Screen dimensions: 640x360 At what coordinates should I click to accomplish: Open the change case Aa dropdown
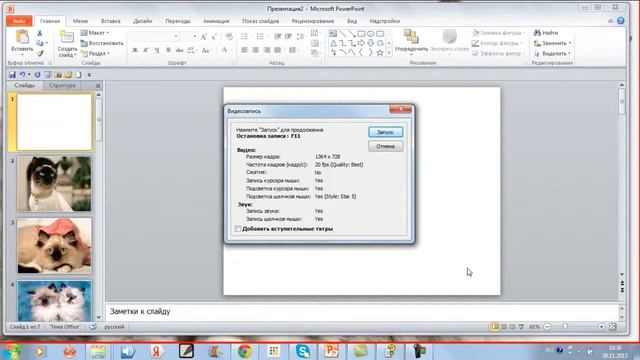coord(206,50)
